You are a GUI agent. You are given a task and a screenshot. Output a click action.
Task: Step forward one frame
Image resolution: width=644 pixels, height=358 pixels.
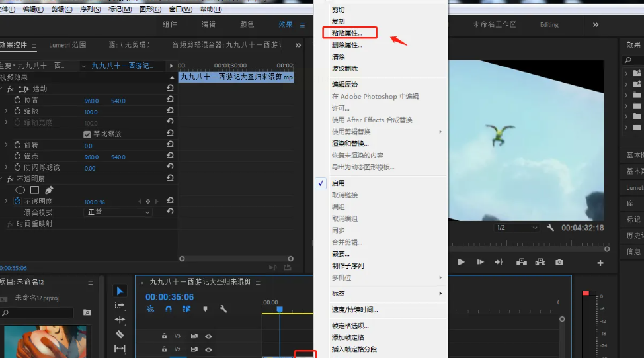[480, 262]
